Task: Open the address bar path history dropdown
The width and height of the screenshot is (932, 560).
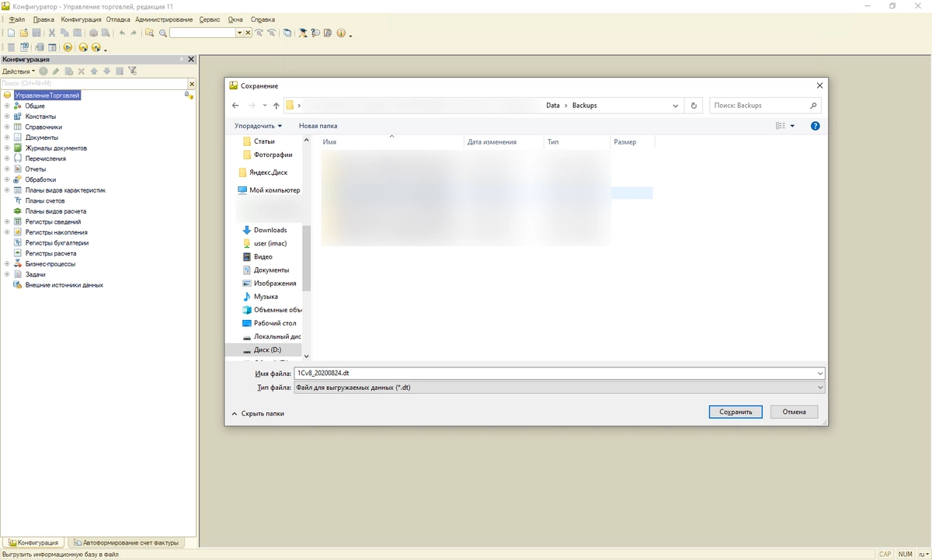Action: pos(676,106)
